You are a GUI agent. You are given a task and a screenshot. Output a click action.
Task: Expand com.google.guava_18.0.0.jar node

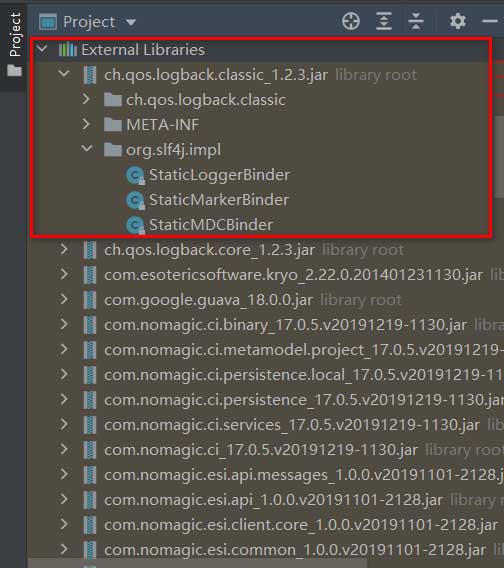coord(64,299)
